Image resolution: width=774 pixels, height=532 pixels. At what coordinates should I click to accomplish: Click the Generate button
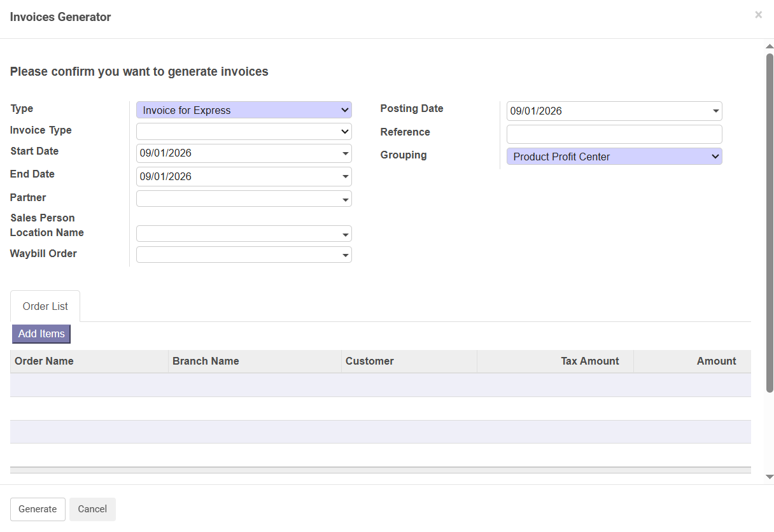point(38,509)
